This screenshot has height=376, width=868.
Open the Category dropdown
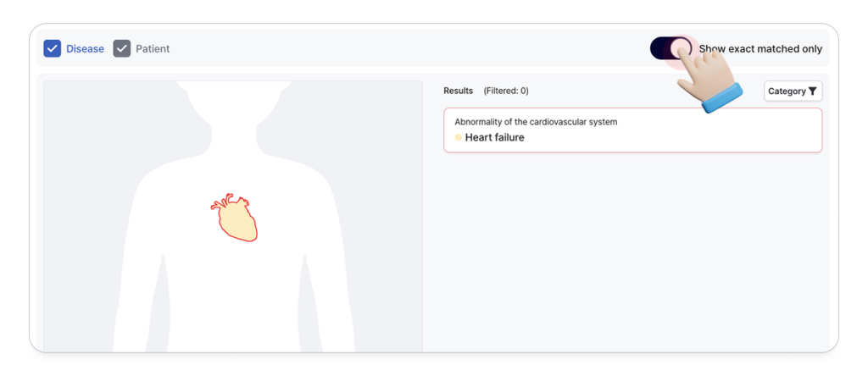793,91
